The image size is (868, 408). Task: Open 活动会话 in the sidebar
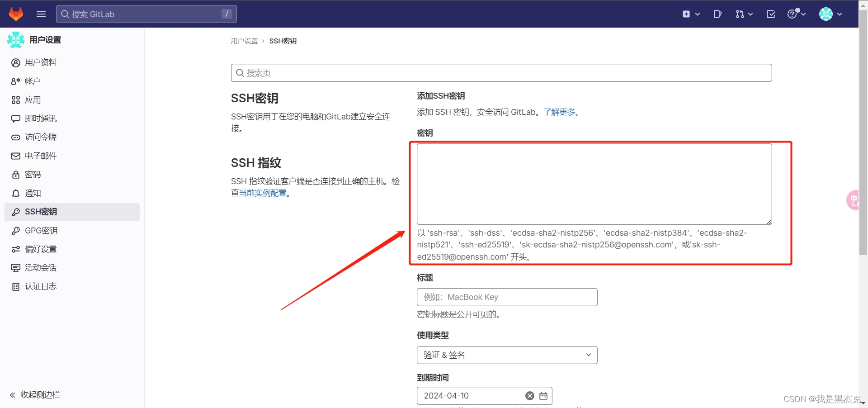(72, 268)
